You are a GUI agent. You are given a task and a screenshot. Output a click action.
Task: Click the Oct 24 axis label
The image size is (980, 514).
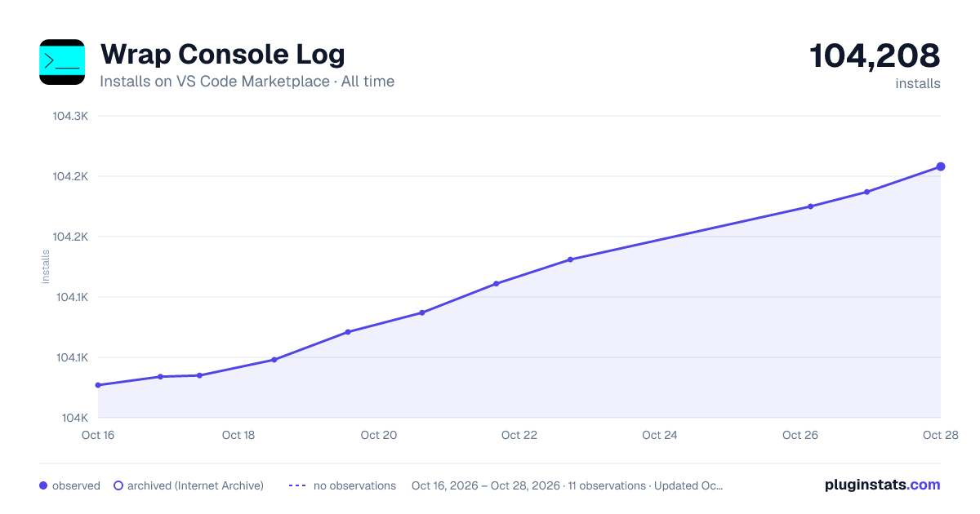[660, 435]
